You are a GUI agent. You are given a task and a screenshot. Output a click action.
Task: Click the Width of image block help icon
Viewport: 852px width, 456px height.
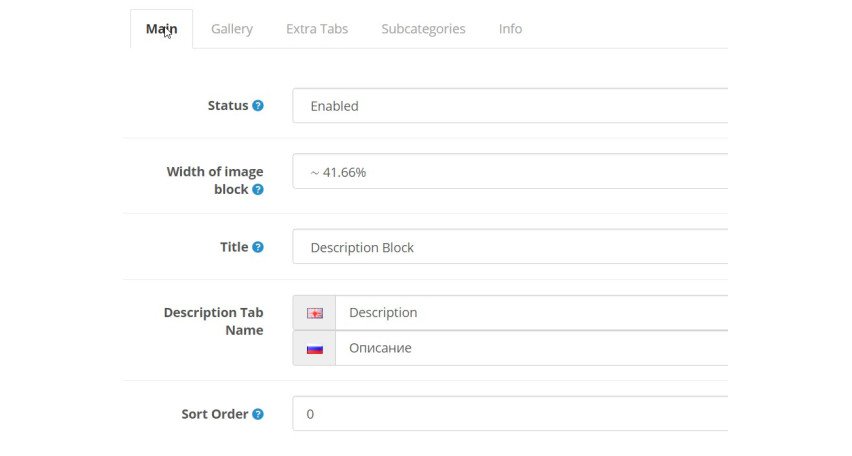coord(258,189)
